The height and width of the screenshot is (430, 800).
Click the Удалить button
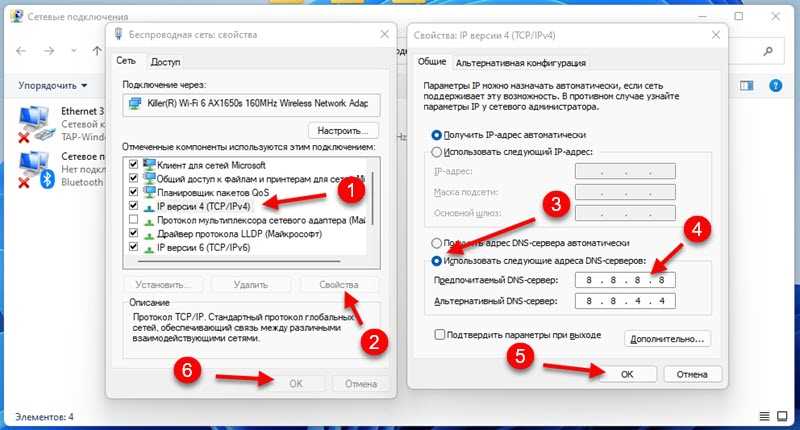(251, 284)
